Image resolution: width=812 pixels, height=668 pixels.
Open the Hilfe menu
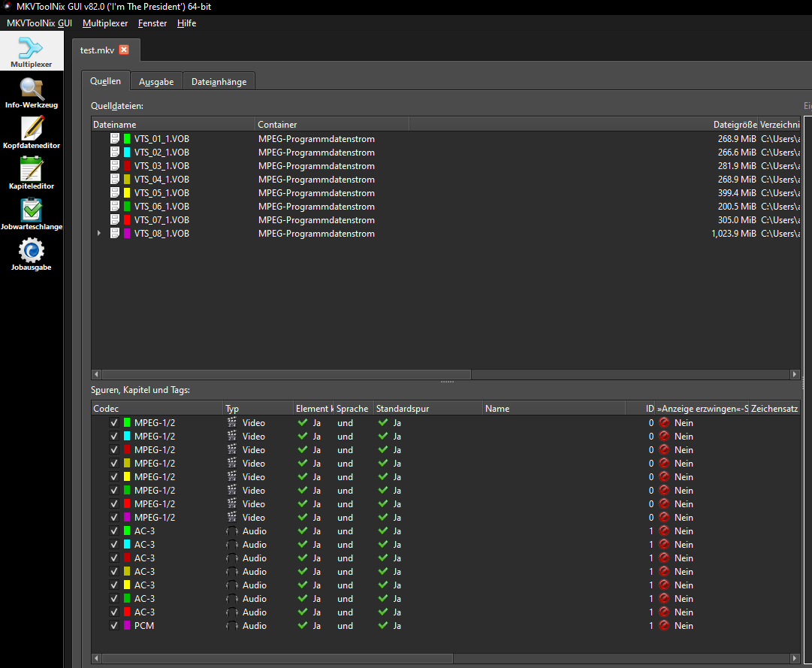pyautogui.click(x=186, y=23)
